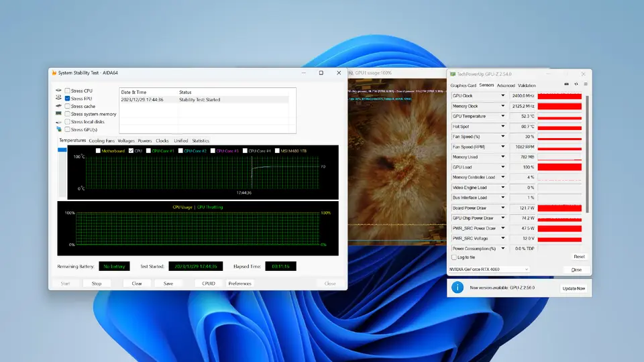The image size is (644, 362).
Task: Click the Close button in GPU-Z
Action: [x=576, y=269]
